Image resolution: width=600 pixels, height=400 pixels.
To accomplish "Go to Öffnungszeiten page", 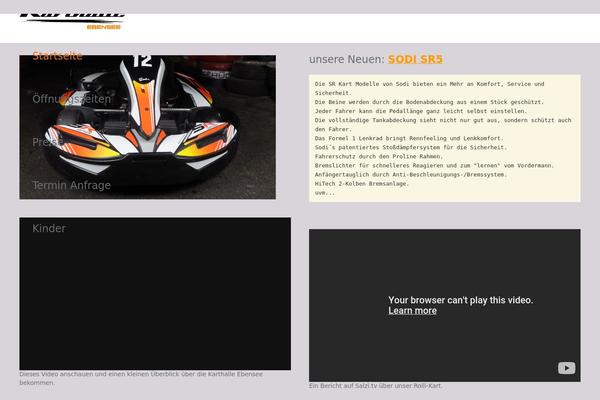I will pyautogui.click(x=72, y=99).
